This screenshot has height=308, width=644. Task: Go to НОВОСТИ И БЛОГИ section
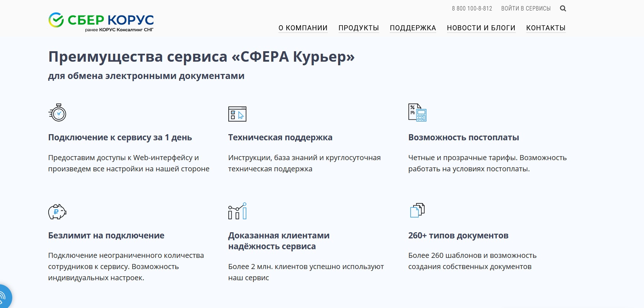(x=481, y=28)
